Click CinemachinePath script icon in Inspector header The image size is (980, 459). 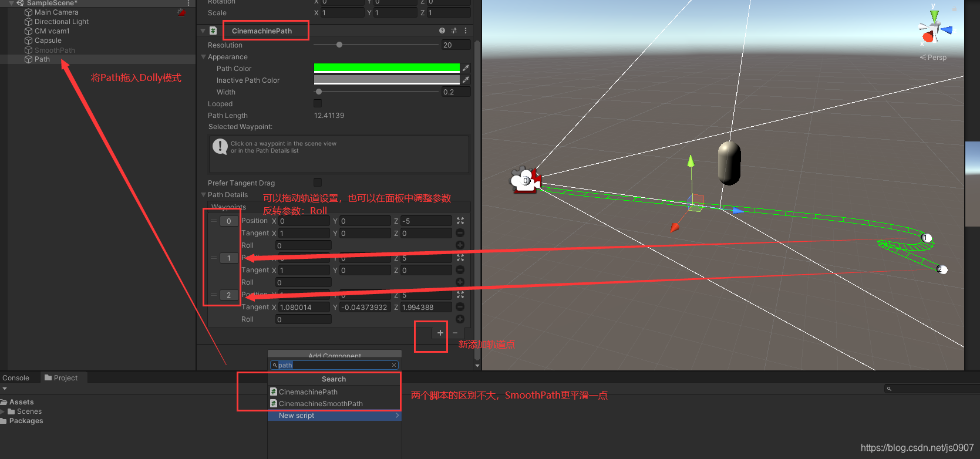click(x=213, y=31)
